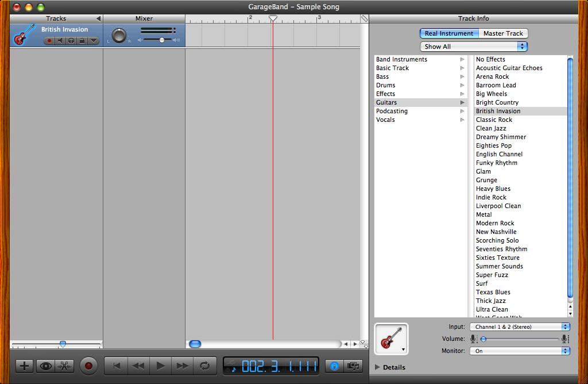Choose the Scorching Solo preset

coord(520,241)
